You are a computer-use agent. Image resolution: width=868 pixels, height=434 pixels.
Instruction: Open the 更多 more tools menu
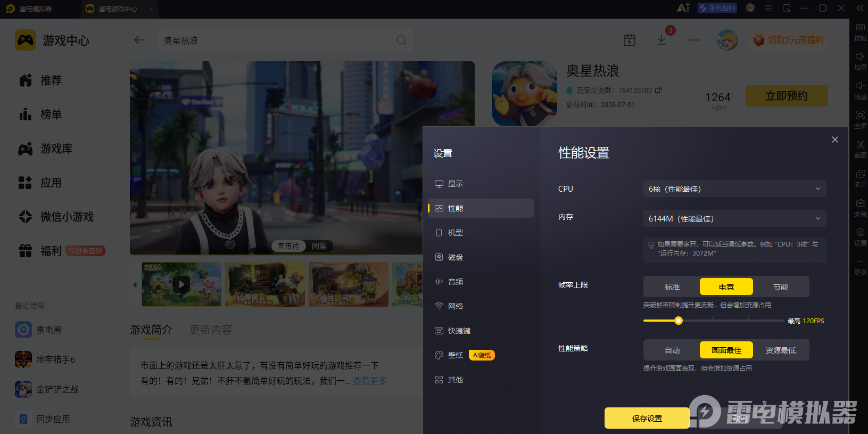coord(860,266)
